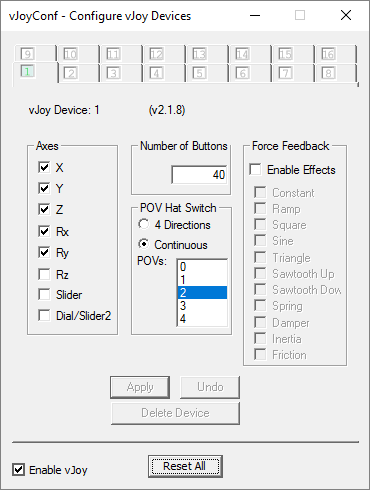
Task: Choose Continuous POV hat mode
Action: [144, 244]
